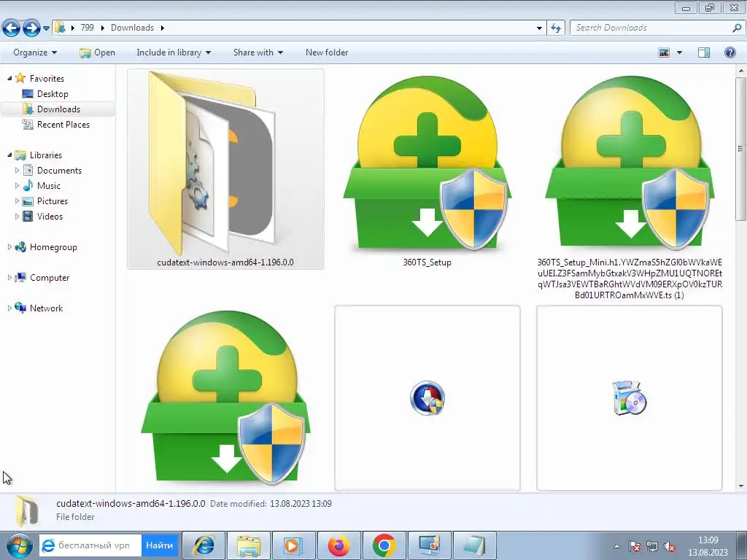Open the Share with menu
Screen dimensions: 747x560
point(258,52)
